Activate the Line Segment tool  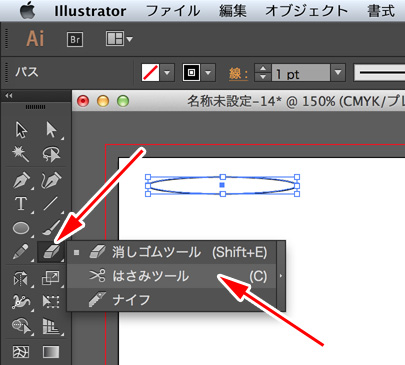[x=51, y=203]
